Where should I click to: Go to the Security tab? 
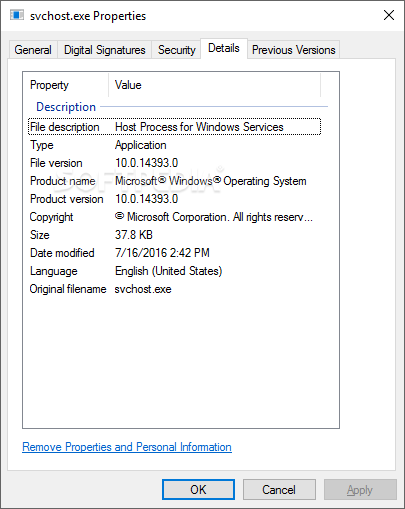(x=176, y=50)
